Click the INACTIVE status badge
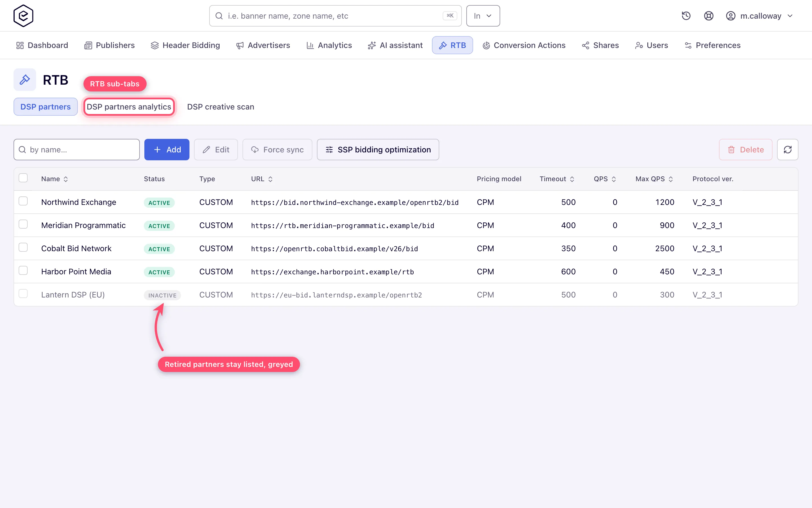Screen dimensions: 812x508 point(162,295)
